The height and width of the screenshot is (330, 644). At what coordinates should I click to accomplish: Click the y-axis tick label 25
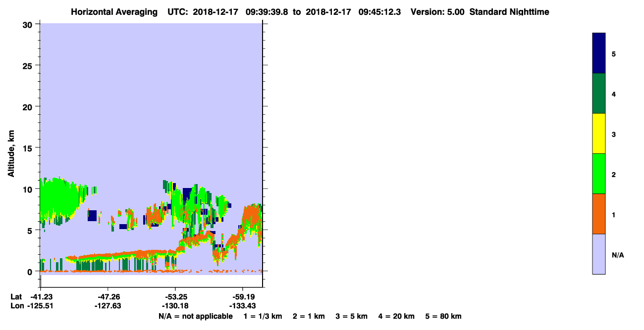[x=29, y=65]
